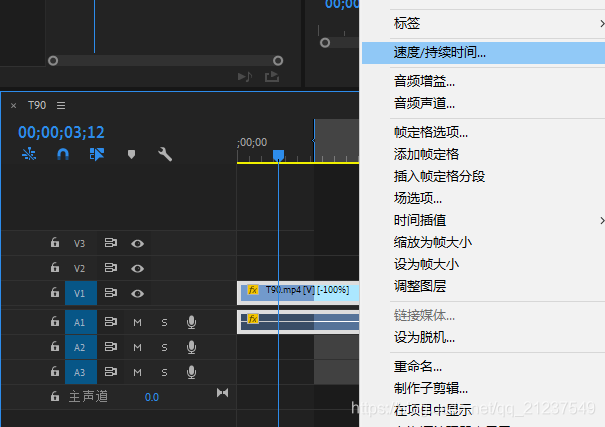Click the fx badge on audio clip
This screenshot has height=427, width=605.
pos(253,319)
